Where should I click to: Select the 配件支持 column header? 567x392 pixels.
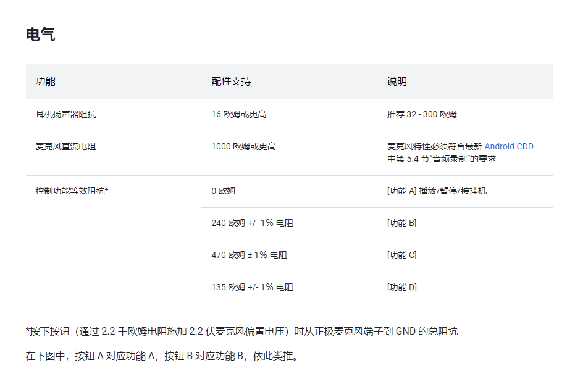(231, 81)
